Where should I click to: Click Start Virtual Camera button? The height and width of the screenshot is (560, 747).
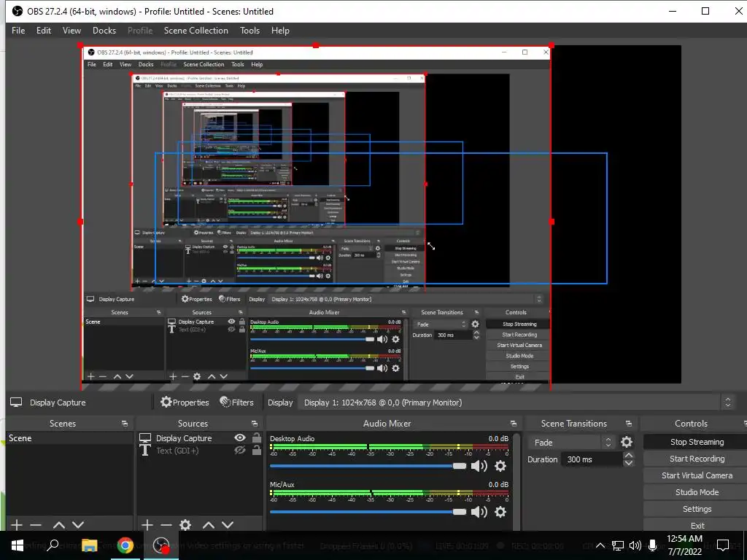tap(697, 475)
